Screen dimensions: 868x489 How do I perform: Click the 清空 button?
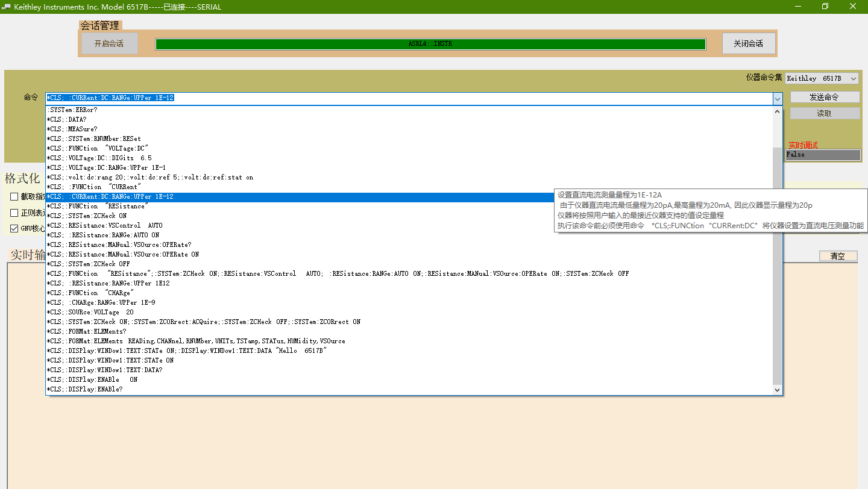[838, 256]
